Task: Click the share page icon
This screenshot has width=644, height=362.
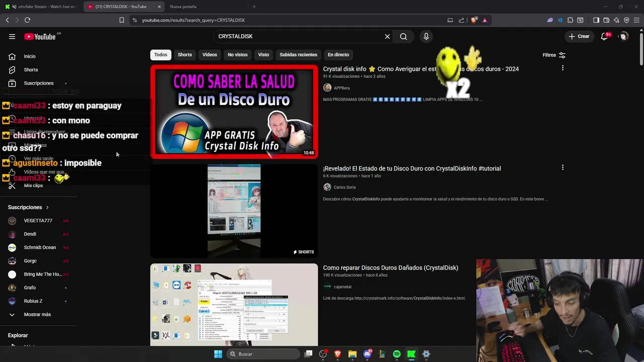Action: click(462, 20)
